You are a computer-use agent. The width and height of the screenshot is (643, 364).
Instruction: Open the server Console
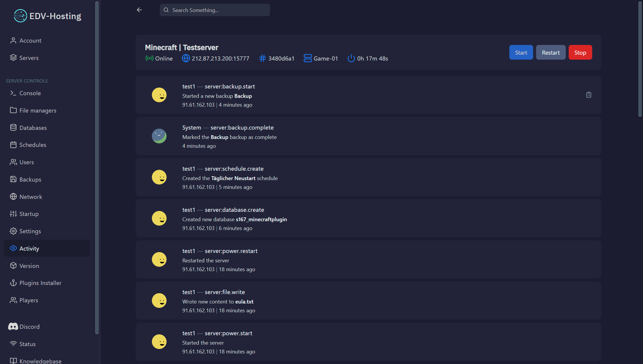tap(47, 93)
